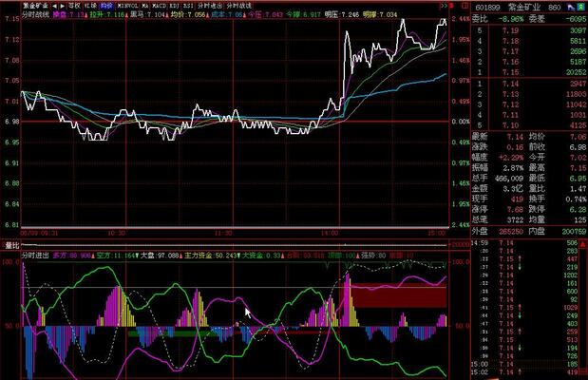The image size is (588, 380).
Task: Click the 量比 panel label
Action: click(13, 245)
